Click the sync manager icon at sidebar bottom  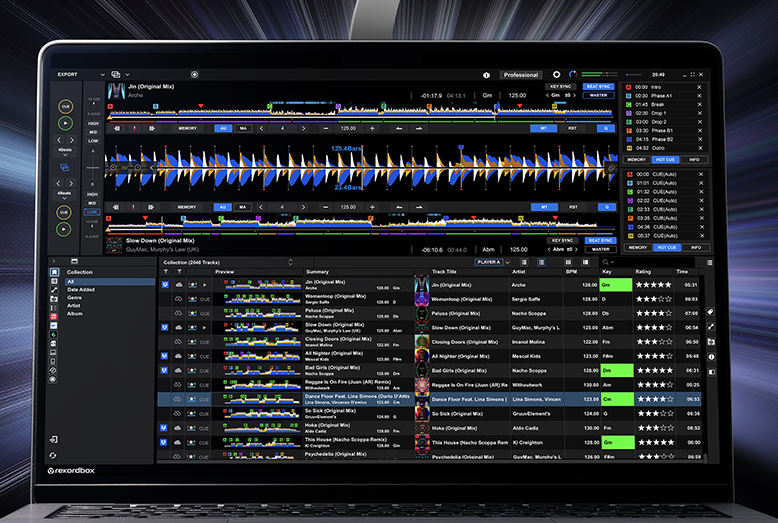point(53,455)
